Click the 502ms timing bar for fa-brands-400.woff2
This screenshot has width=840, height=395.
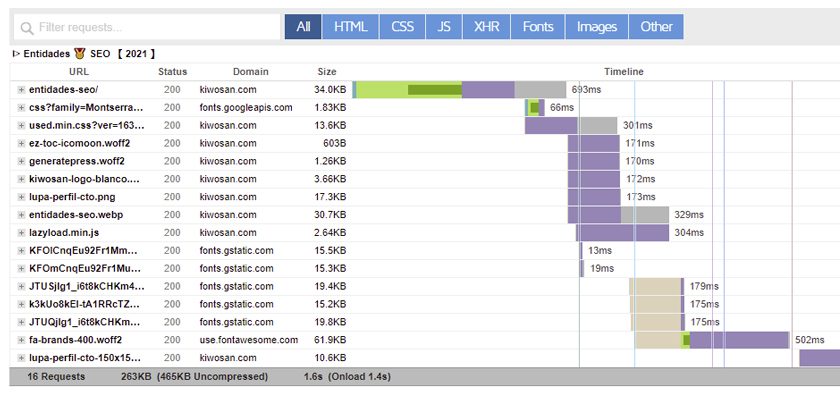point(712,340)
